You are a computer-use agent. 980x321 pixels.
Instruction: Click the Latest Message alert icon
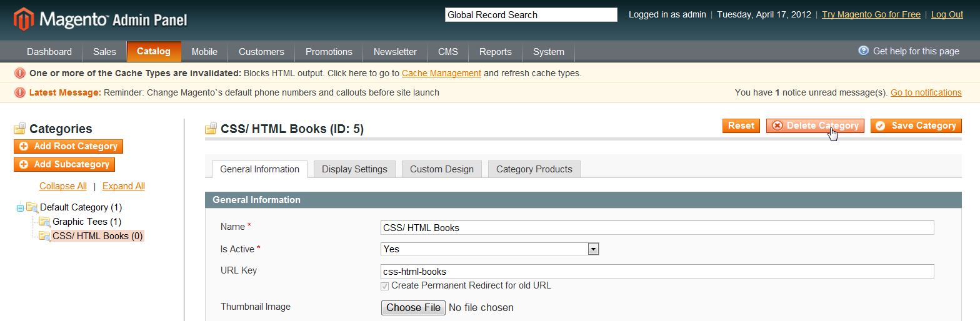tap(20, 92)
